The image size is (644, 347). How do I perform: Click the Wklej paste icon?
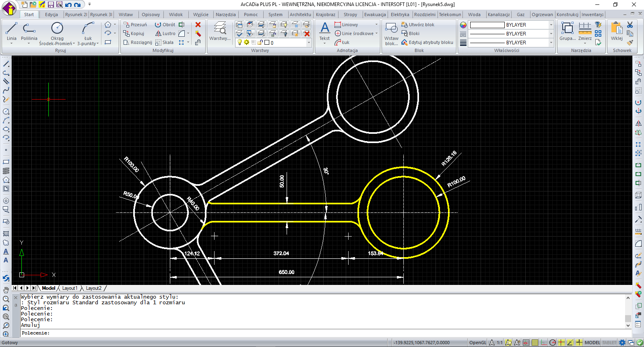point(617,31)
